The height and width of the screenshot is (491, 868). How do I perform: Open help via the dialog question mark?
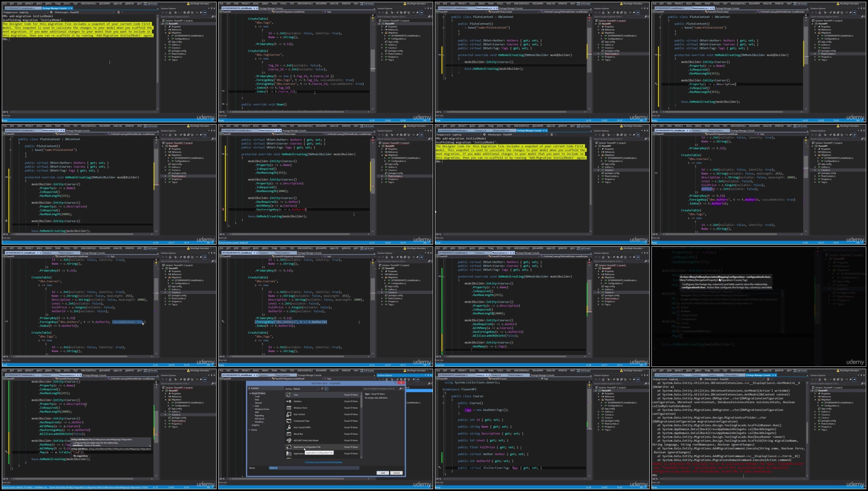(x=395, y=383)
